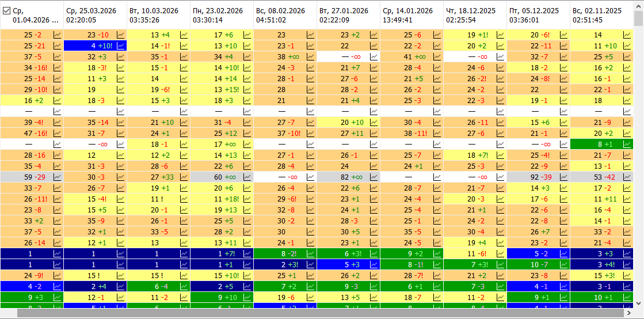Open chart icon next to 53 -42
The width and height of the screenshot is (644, 319).
point(627,177)
